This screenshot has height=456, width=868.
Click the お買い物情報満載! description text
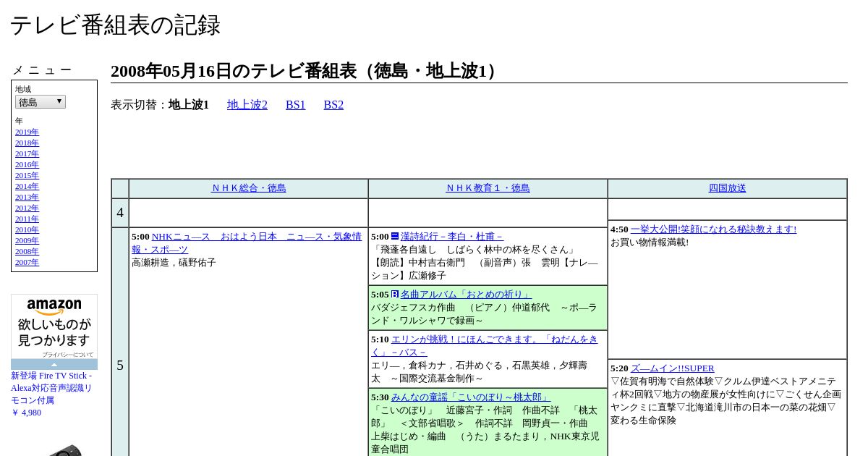pyautogui.click(x=650, y=242)
